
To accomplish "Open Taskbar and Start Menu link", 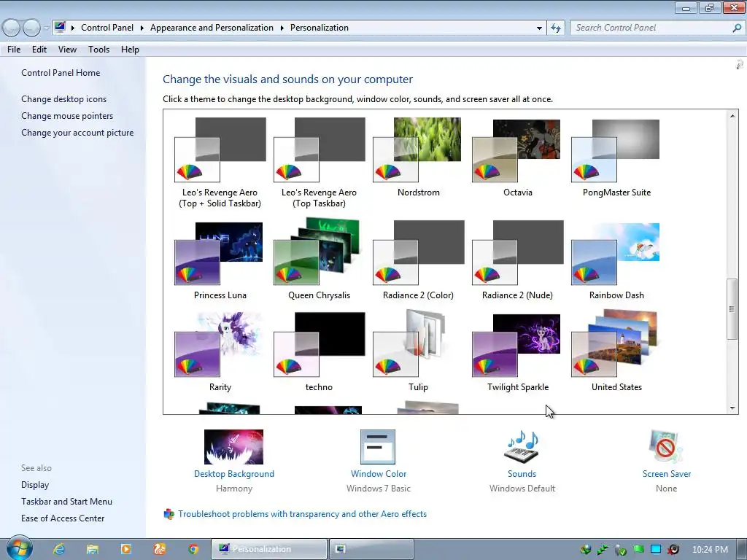I will 66,502.
